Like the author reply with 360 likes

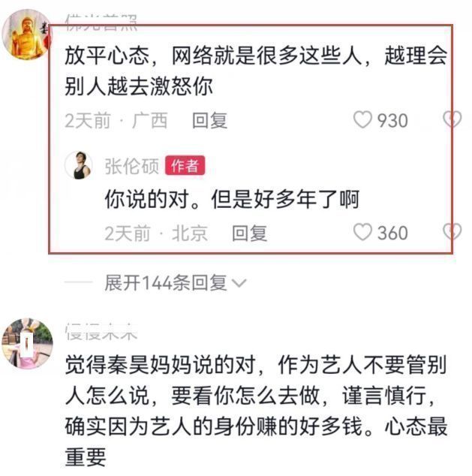(362, 232)
